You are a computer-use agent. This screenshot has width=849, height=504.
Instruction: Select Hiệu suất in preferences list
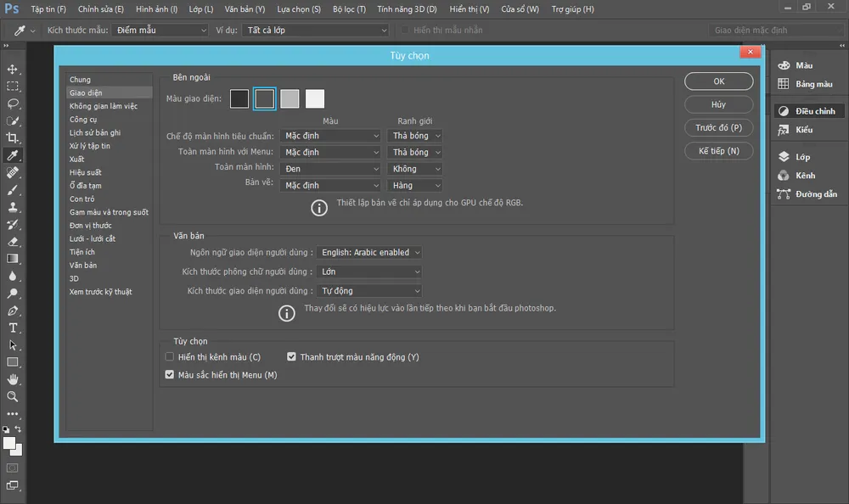86,172
